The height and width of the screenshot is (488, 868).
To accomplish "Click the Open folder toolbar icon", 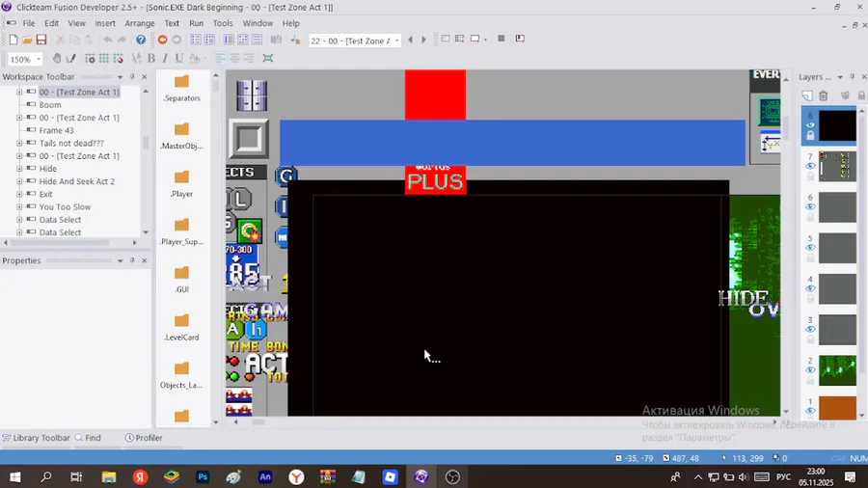I will 27,40.
